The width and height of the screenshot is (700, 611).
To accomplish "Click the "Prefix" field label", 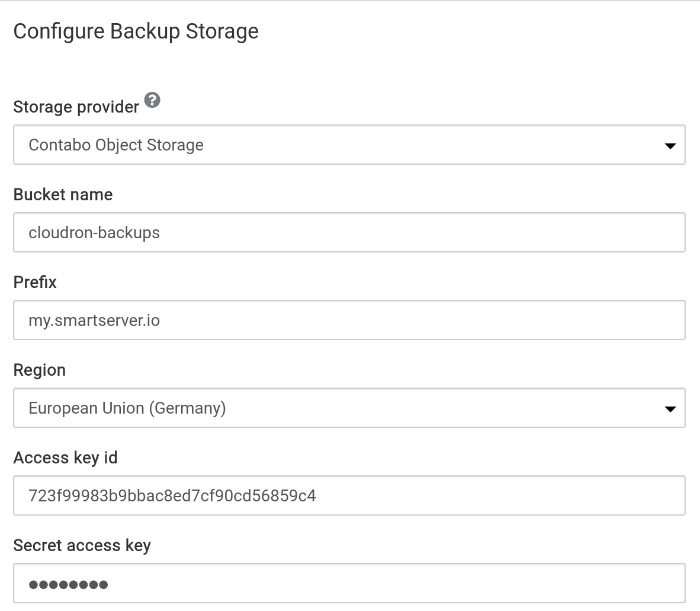I will (35, 282).
